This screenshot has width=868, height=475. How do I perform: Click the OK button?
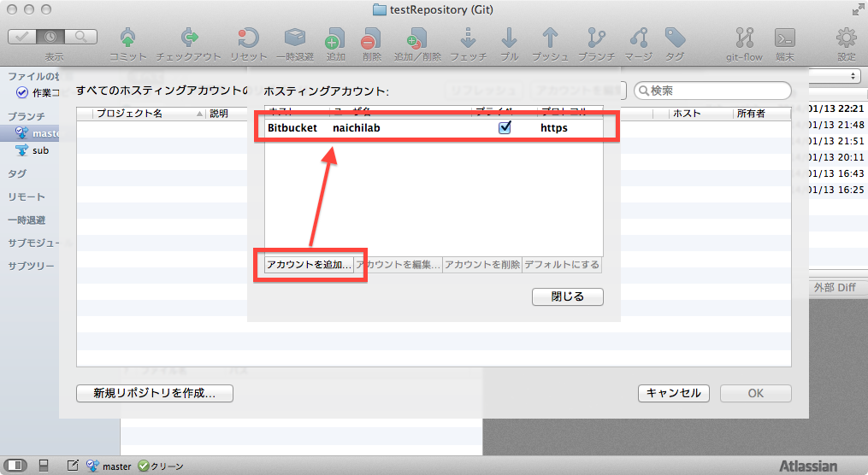pyautogui.click(x=756, y=393)
